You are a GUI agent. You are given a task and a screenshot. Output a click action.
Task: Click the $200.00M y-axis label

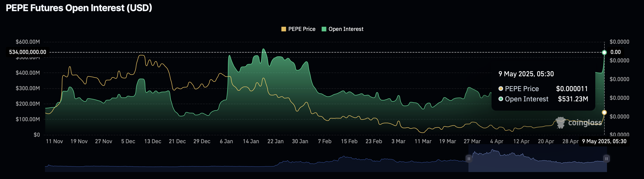[x=28, y=104]
